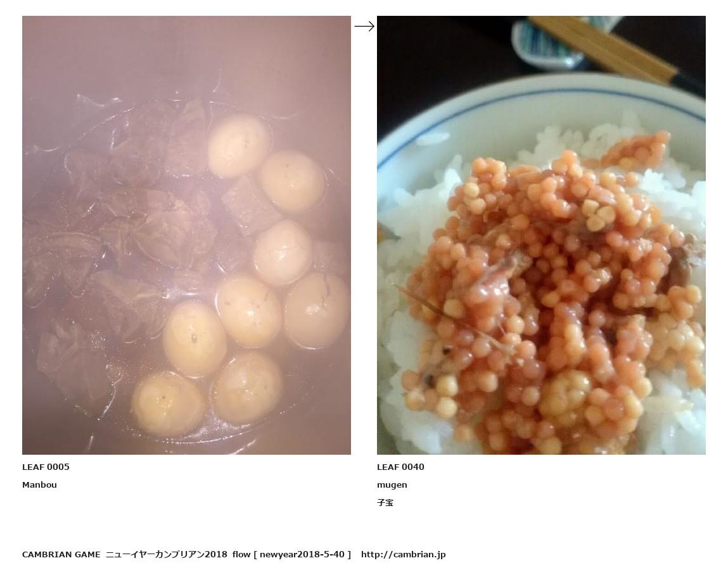Image resolution: width=728 pixels, height=570 pixels.
Task: Click the blue rimmed bowl edge
Action: pos(539,89)
